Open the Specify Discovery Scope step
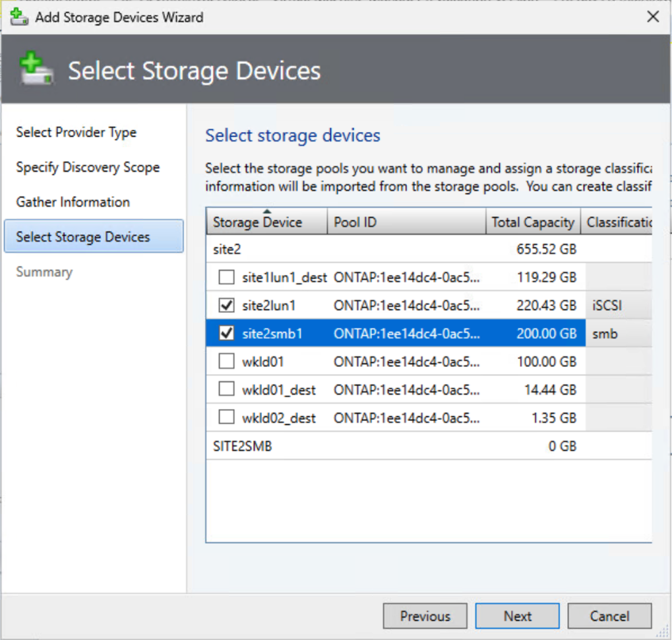Image resolution: width=672 pixels, height=640 pixels. click(88, 168)
